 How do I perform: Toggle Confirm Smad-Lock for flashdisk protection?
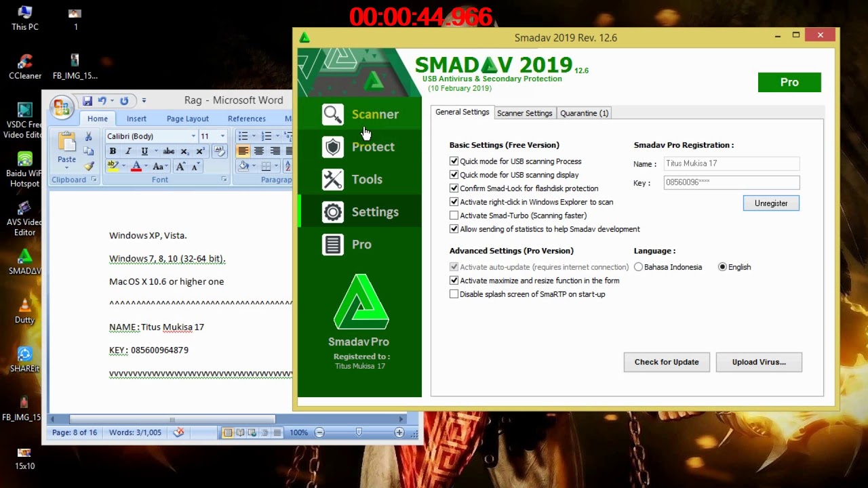(x=454, y=188)
